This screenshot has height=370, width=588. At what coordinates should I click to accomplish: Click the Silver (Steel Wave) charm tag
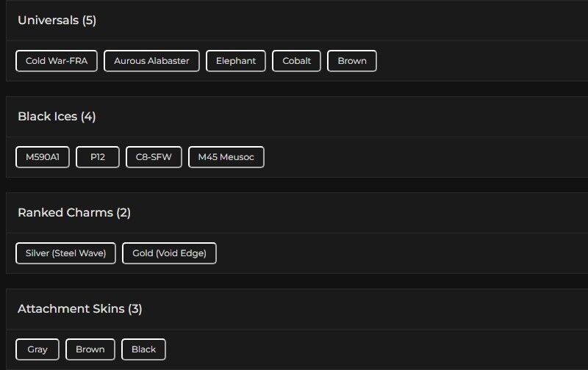[65, 253]
